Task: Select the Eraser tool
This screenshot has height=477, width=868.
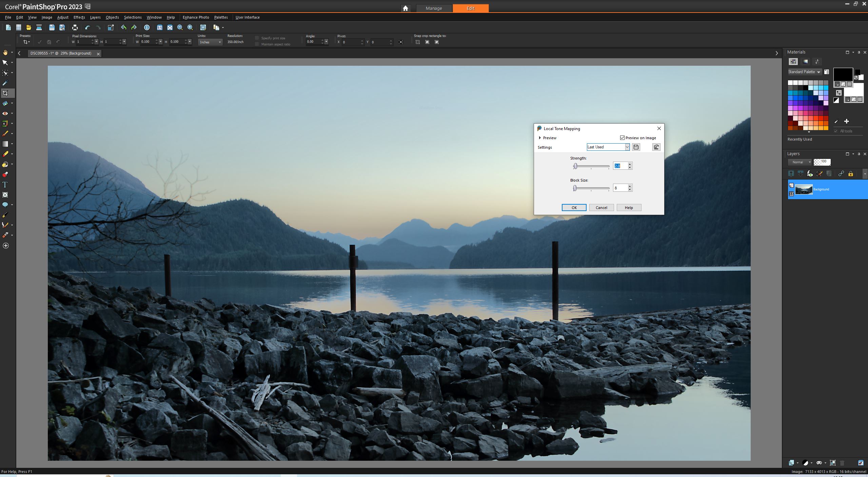Action: (x=5, y=154)
